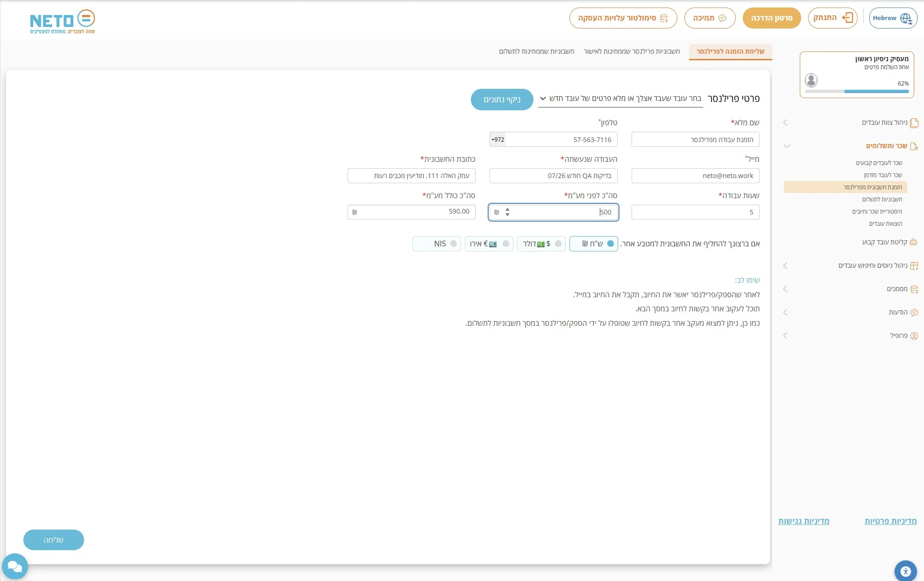
Task: Collapse the שכר ותשלומים section
Action: pyautogui.click(x=787, y=146)
